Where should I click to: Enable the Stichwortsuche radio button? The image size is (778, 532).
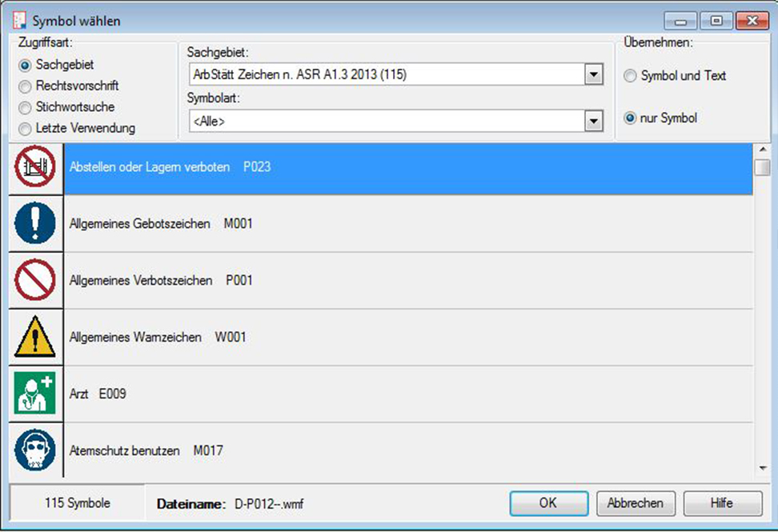tap(26, 107)
